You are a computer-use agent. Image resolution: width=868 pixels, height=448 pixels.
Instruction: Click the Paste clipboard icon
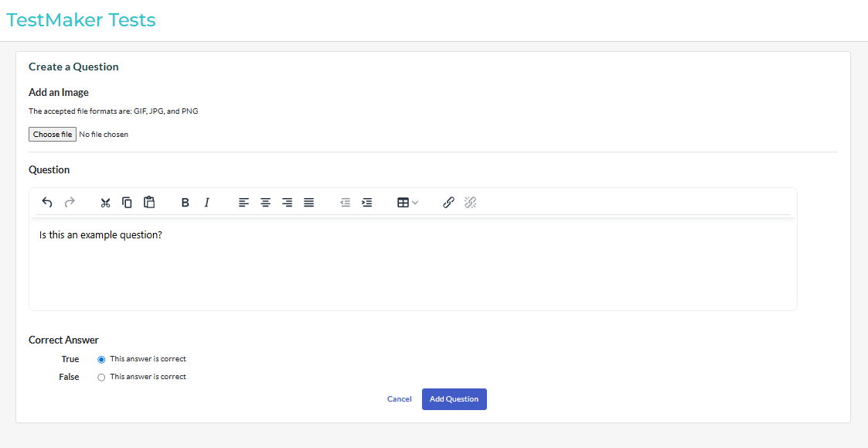click(x=149, y=203)
